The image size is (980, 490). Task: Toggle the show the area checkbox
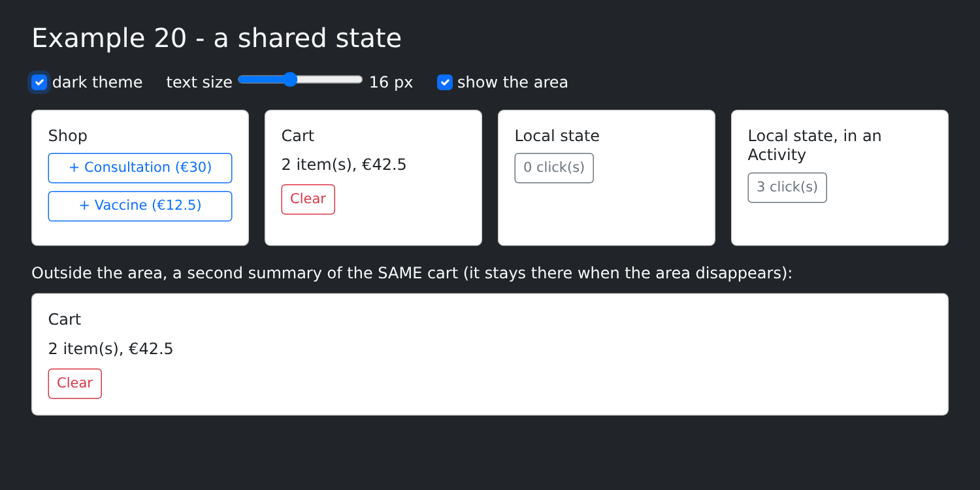[445, 82]
